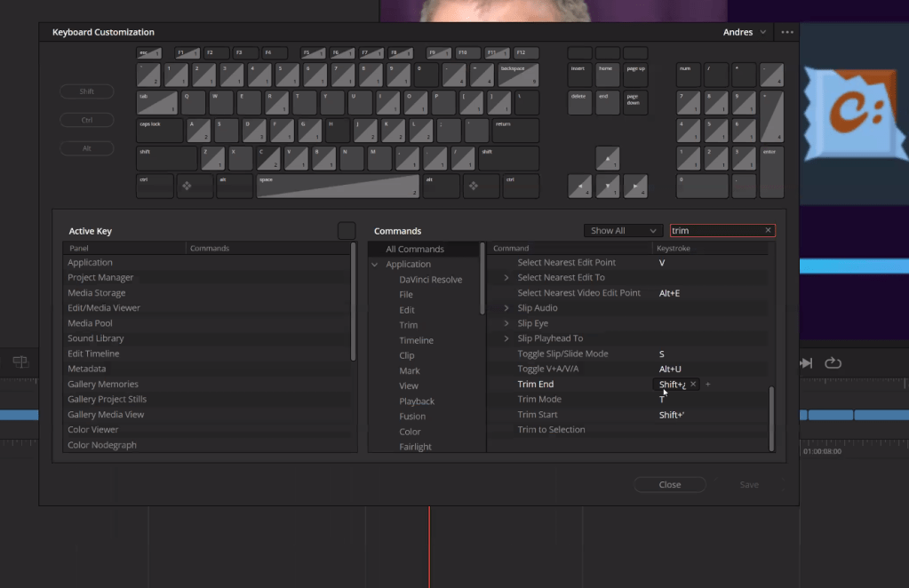
Task: Click the Close button
Action: (x=670, y=484)
